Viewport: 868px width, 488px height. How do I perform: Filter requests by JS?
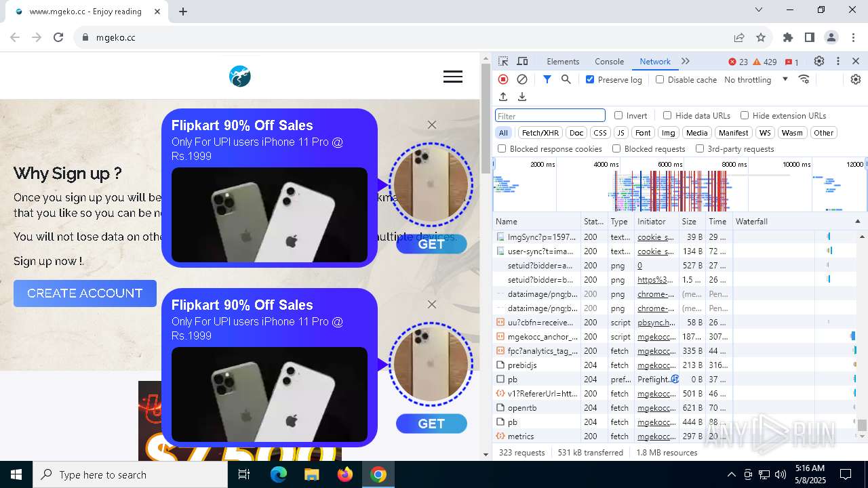(x=620, y=133)
